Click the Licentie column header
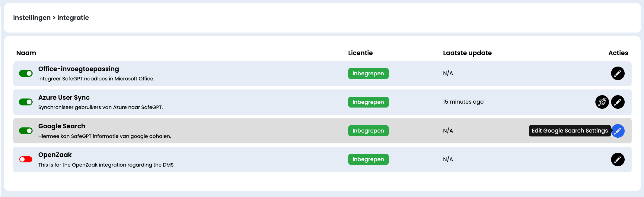The width and height of the screenshot is (644, 197). point(360,53)
